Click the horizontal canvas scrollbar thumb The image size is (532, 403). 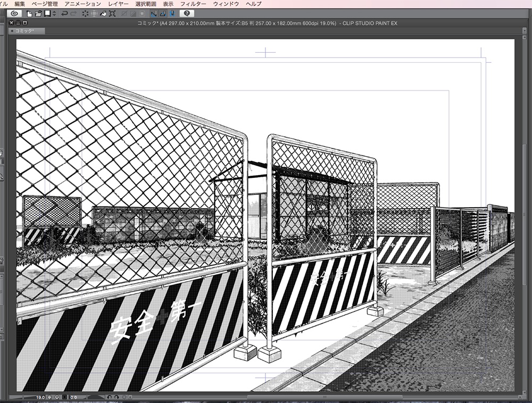pyautogui.click(x=325, y=397)
